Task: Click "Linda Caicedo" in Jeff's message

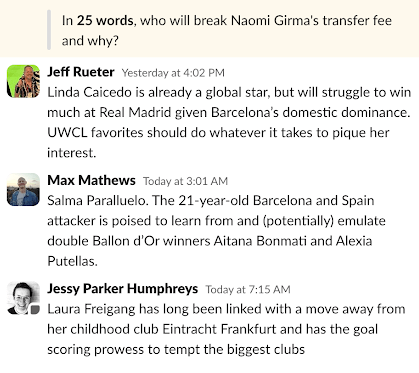Action: click(89, 92)
